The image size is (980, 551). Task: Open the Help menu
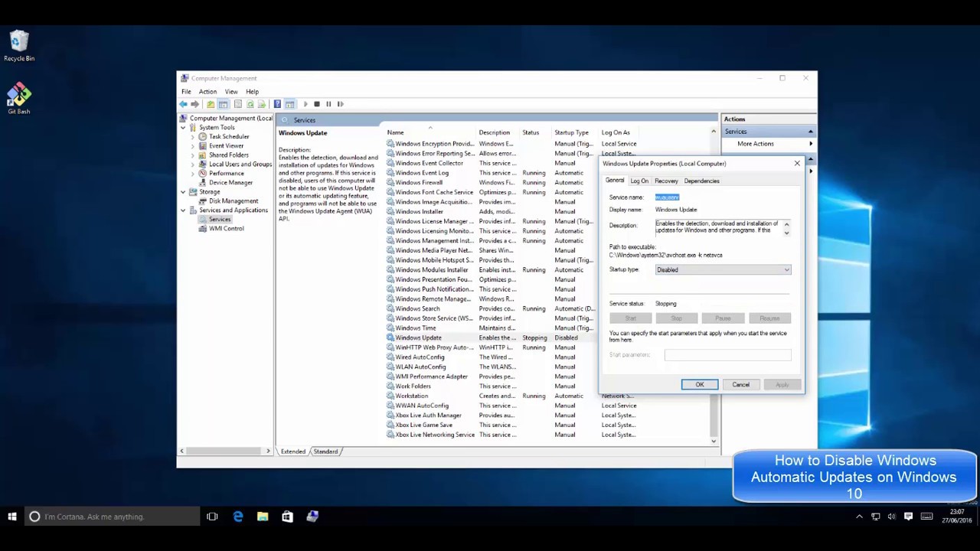point(252,92)
